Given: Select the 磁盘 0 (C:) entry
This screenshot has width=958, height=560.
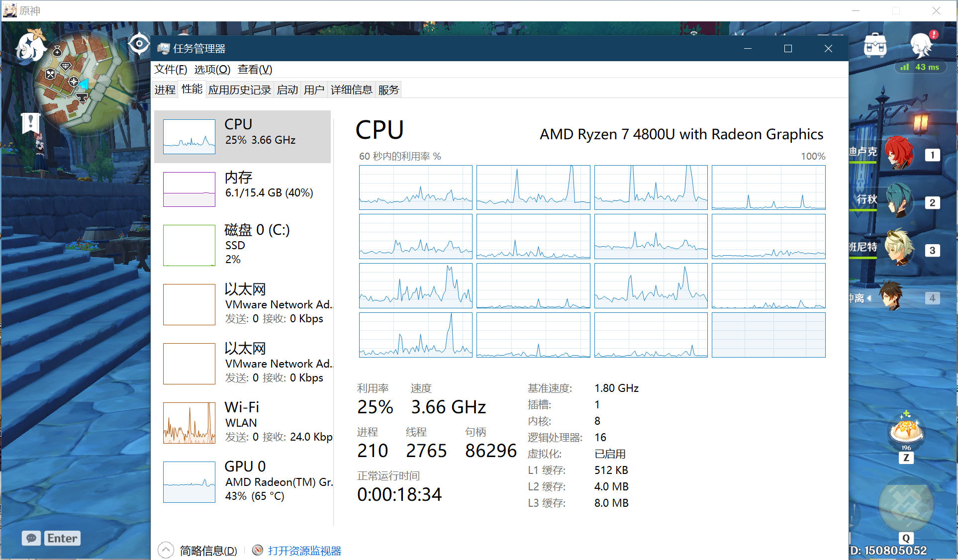Looking at the screenshot, I should click(243, 245).
